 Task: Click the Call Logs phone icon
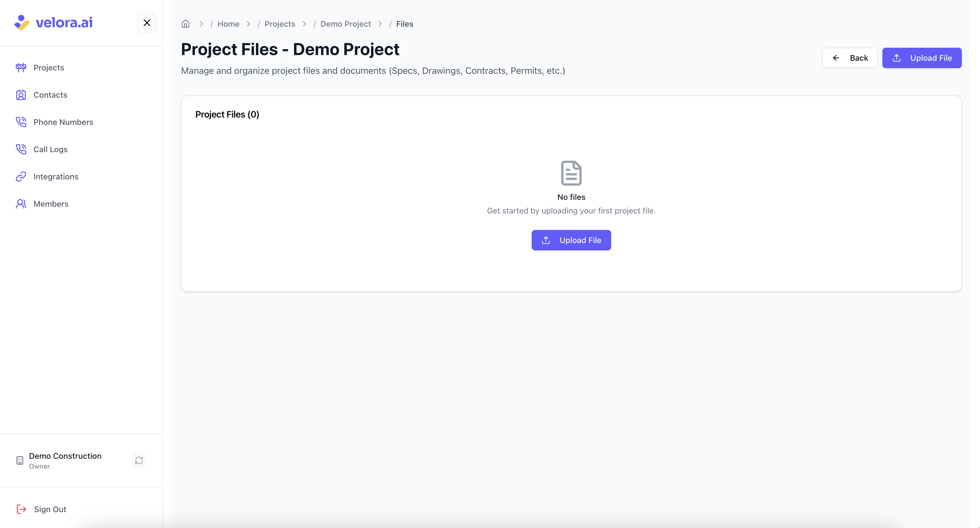tap(21, 149)
